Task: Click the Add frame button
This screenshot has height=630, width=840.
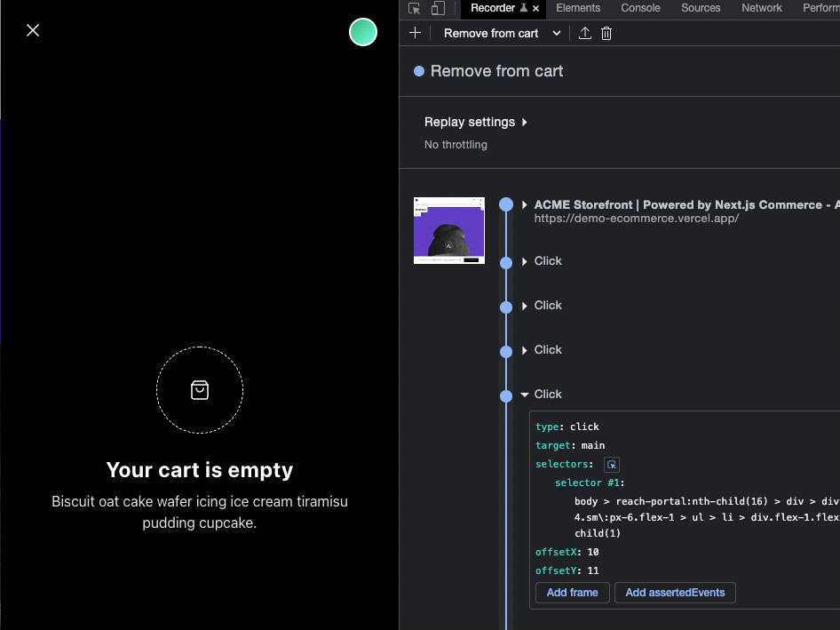Action: 572,593
